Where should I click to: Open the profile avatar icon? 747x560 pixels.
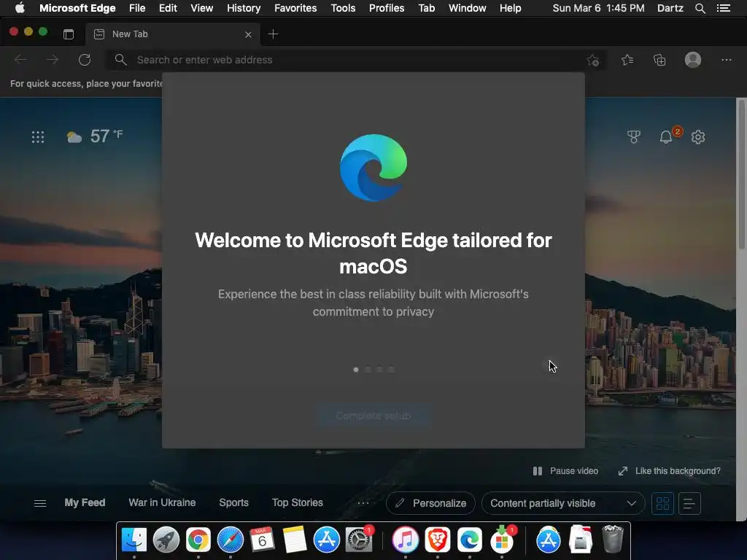(x=693, y=60)
